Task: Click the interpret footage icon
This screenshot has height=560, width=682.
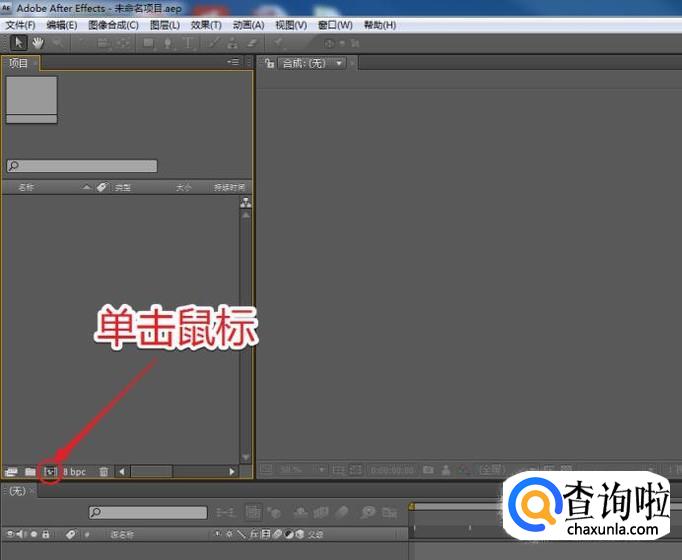Action: (x=11, y=471)
